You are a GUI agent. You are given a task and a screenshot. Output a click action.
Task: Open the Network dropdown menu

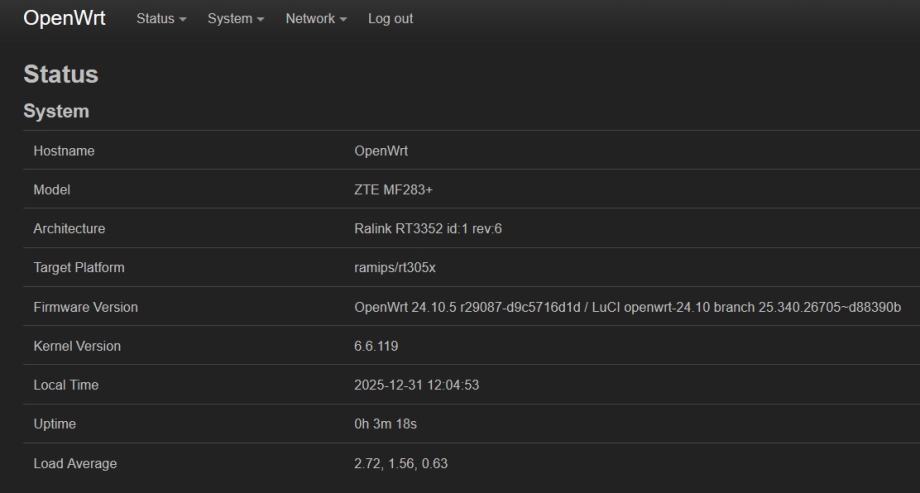pos(315,19)
